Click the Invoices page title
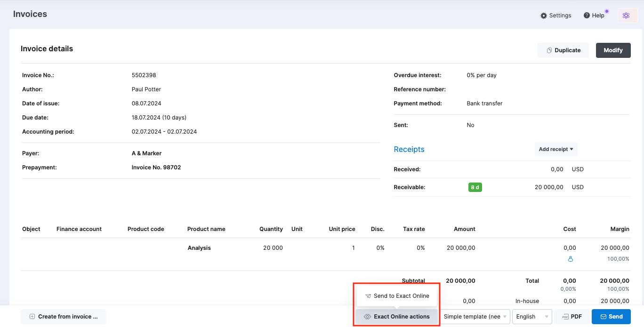 [x=30, y=14]
